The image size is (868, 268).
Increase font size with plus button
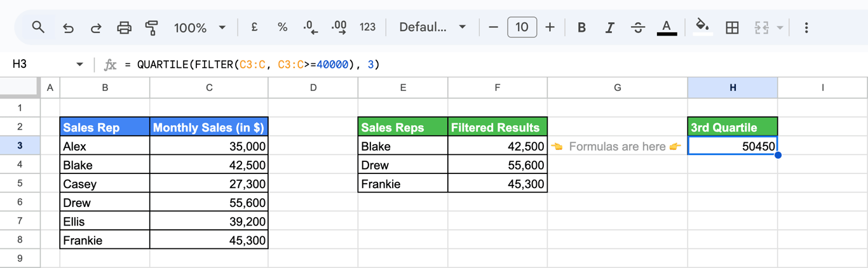[550, 27]
